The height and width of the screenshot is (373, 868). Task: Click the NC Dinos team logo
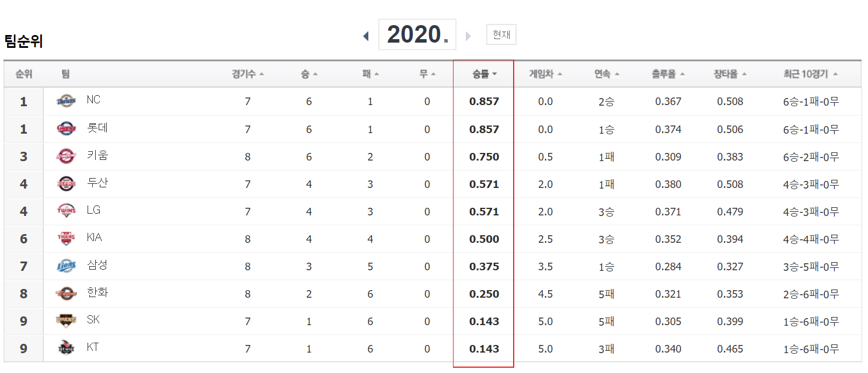66,102
